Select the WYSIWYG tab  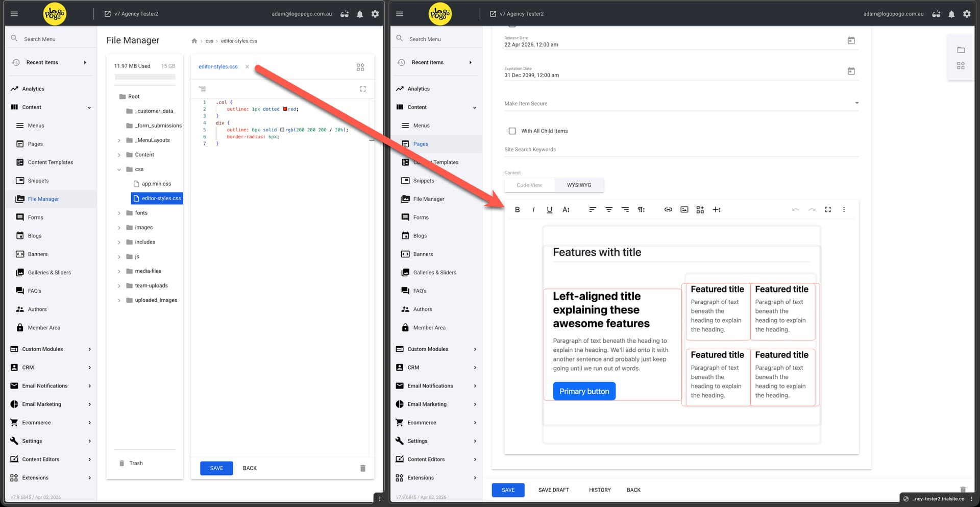click(579, 185)
